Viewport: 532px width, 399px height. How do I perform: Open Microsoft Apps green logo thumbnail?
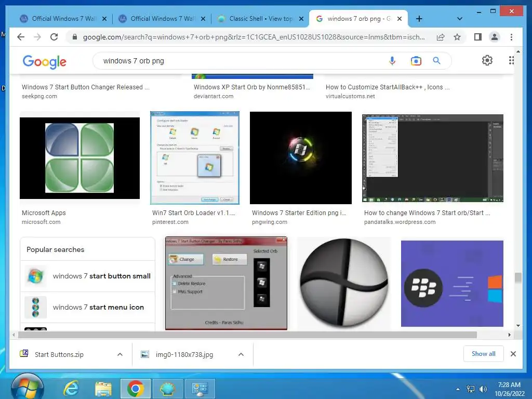(x=79, y=158)
